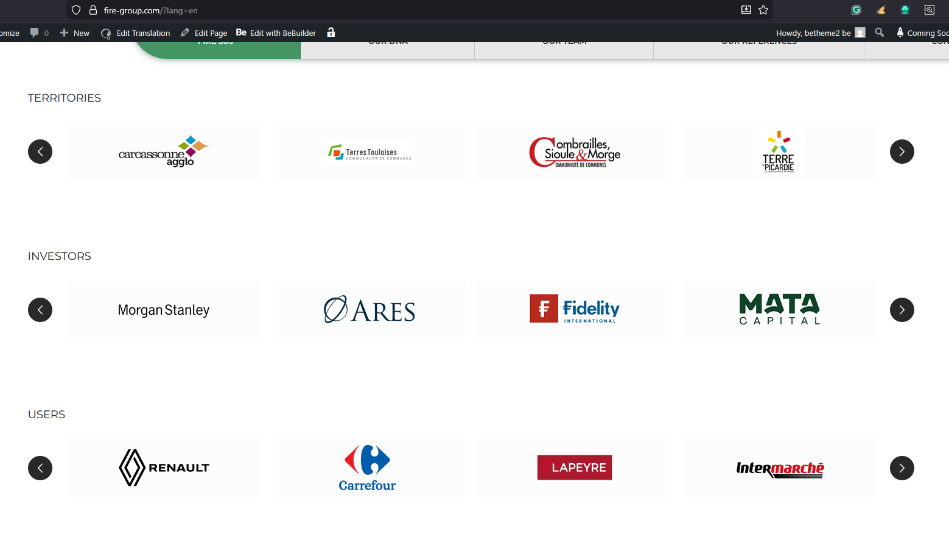Click the site security lock icon

(93, 10)
